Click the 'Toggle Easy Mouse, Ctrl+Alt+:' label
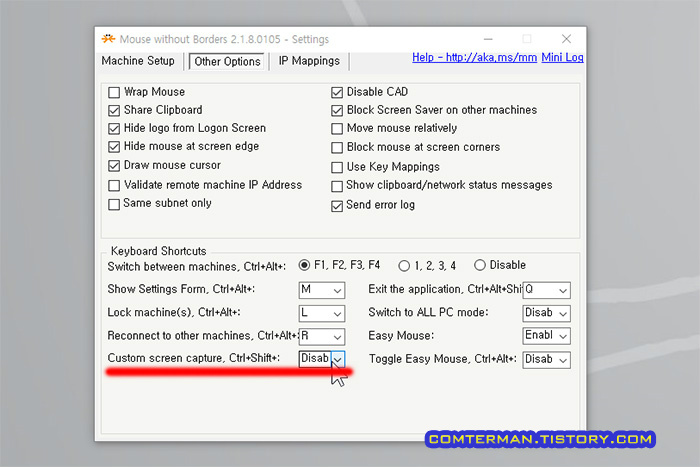 point(442,359)
